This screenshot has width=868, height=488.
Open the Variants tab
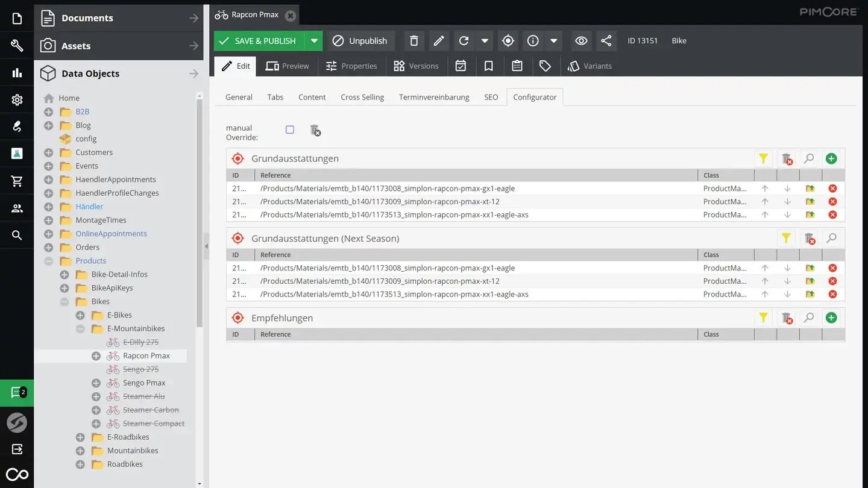coord(590,66)
